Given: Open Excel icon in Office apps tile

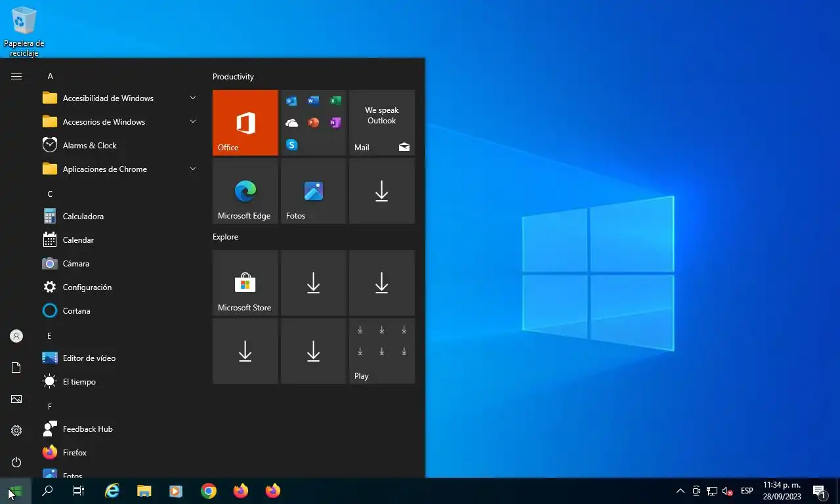Looking at the screenshot, I should click(335, 101).
